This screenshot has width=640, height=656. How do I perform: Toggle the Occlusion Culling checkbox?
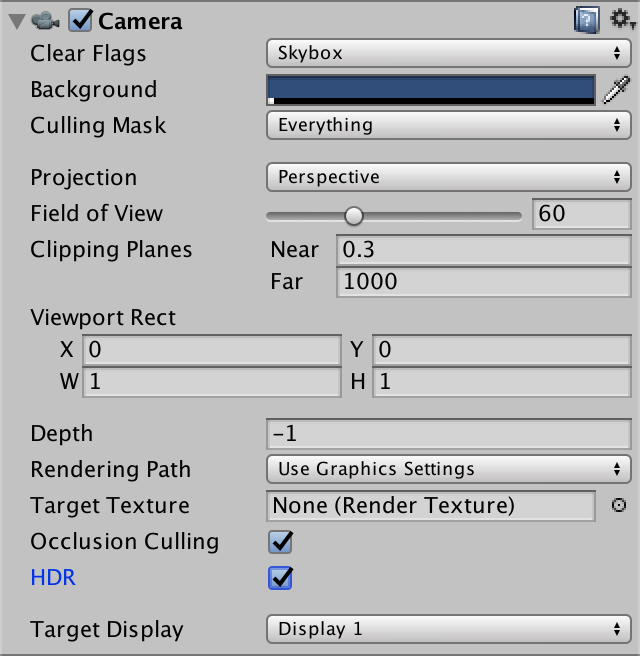pos(280,542)
